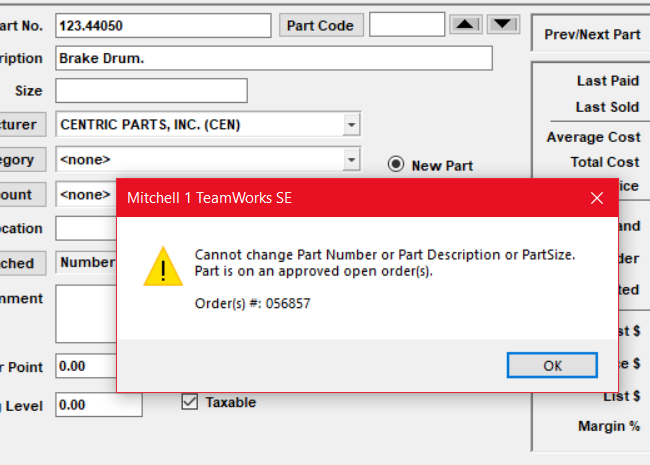Open the manufacturer dropdown showing CENTRIC PARTS
Viewport: 650px width, 465px height.
point(351,124)
